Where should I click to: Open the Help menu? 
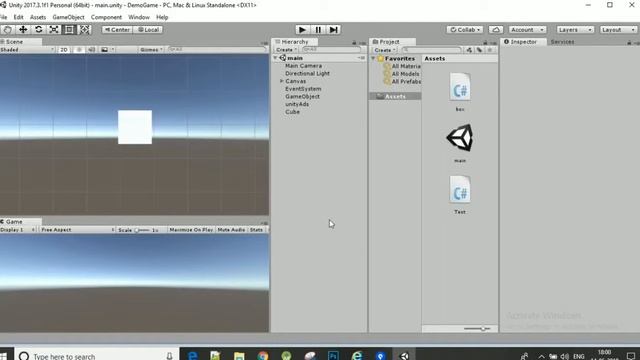[162, 17]
